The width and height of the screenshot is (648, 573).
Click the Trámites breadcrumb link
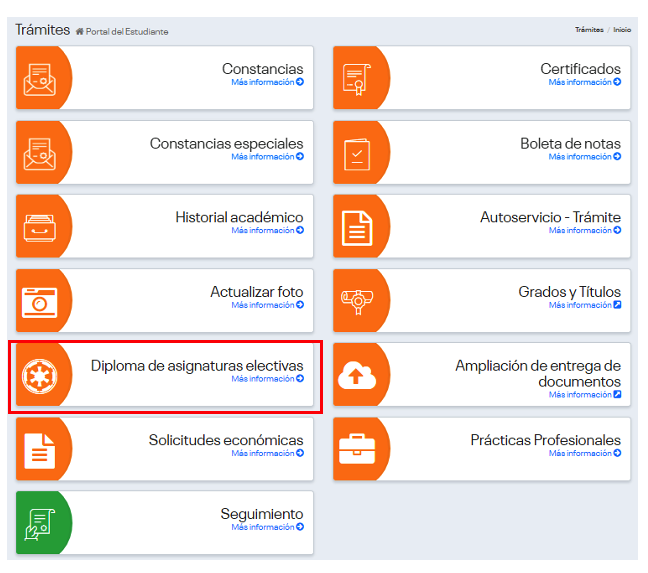[589, 30]
